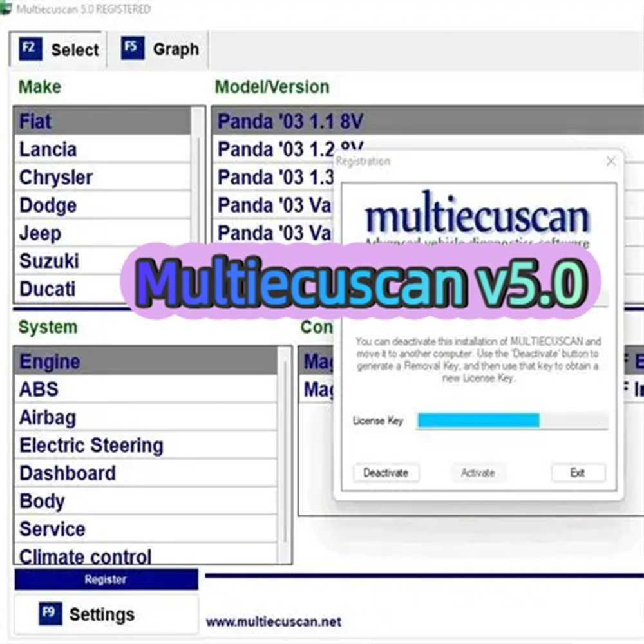Click the F5 key icon on Graph tab
The image size is (644, 644).
coord(132,48)
